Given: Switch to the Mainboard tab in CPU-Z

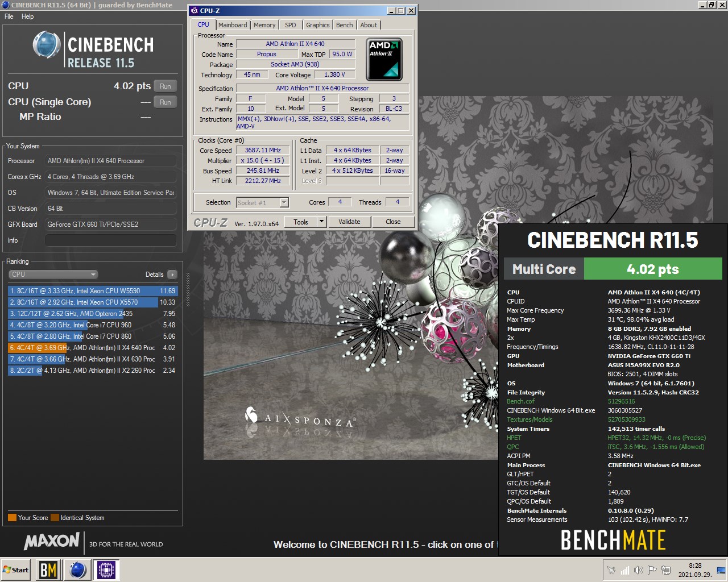Looking at the screenshot, I should (x=233, y=25).
